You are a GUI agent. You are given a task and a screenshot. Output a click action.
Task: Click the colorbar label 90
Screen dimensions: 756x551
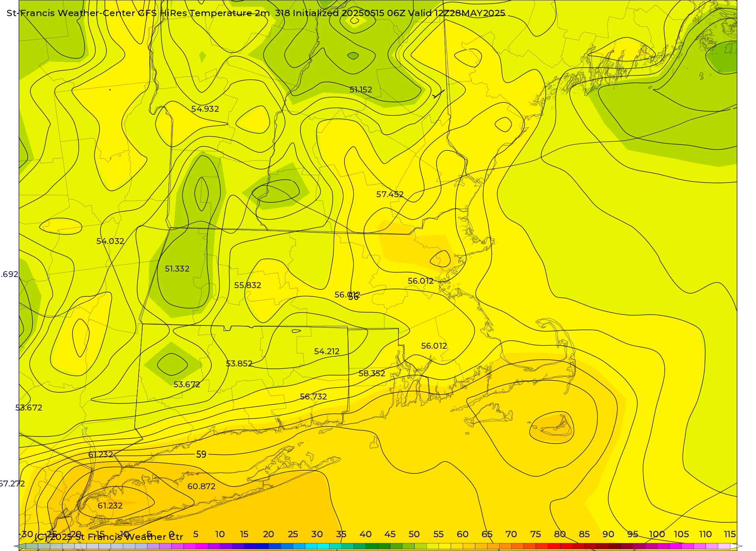[608, 534]
